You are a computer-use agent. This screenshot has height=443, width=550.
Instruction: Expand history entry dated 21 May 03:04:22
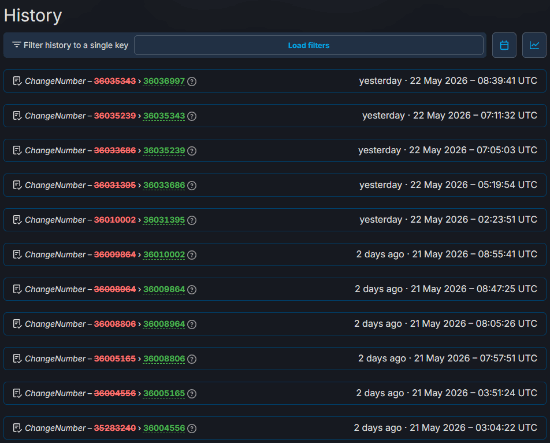tap(275, 428)
